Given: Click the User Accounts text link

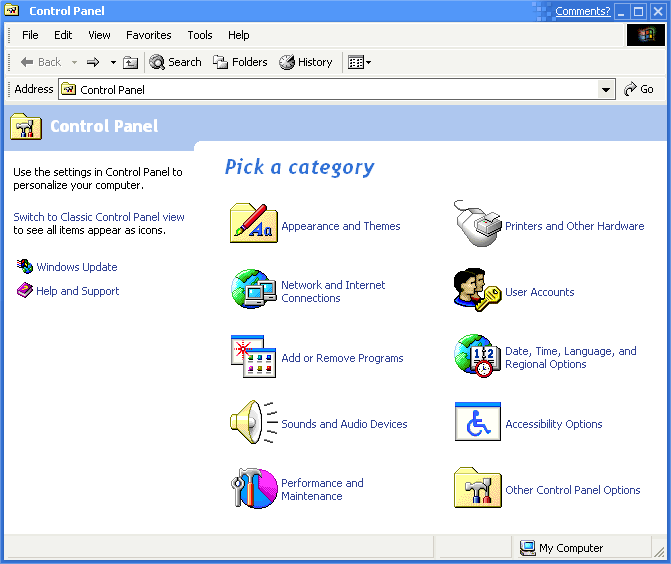Looking at the screenshot, I should point(540,292).
